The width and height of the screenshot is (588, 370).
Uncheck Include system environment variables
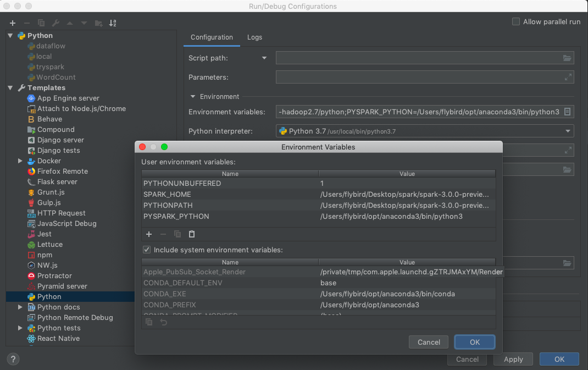click(x=147, y=250)
